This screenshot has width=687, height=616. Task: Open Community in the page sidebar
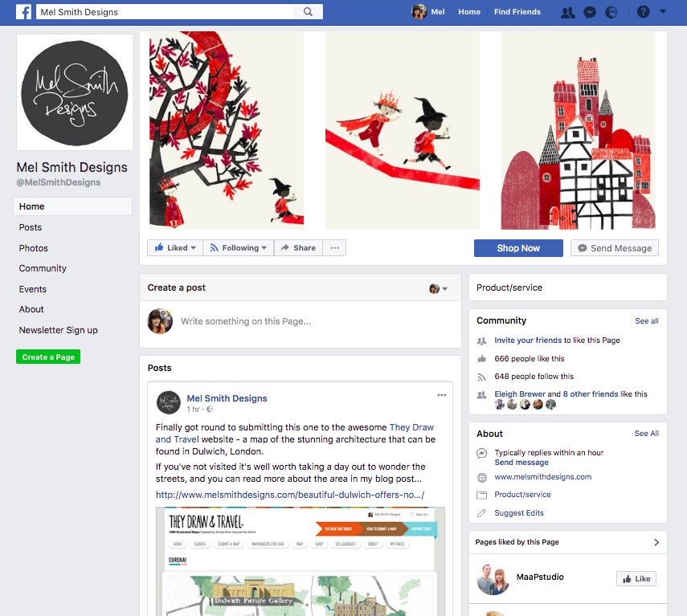(x=43, y=268)
